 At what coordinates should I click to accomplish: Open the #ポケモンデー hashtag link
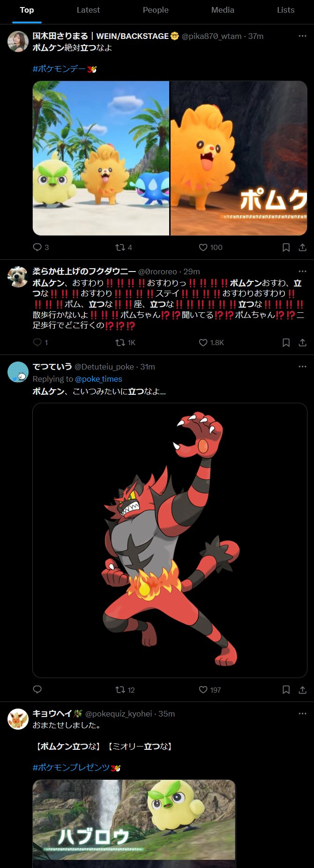[x=64, y=69]
